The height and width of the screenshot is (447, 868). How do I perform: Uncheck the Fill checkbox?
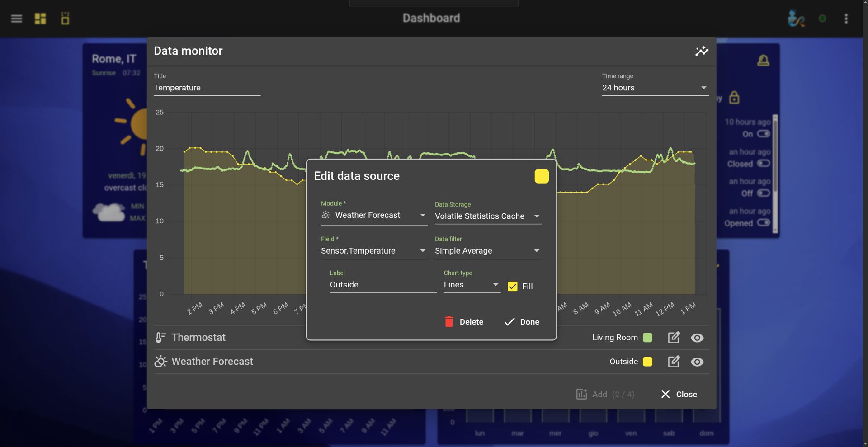coord(512,286)
